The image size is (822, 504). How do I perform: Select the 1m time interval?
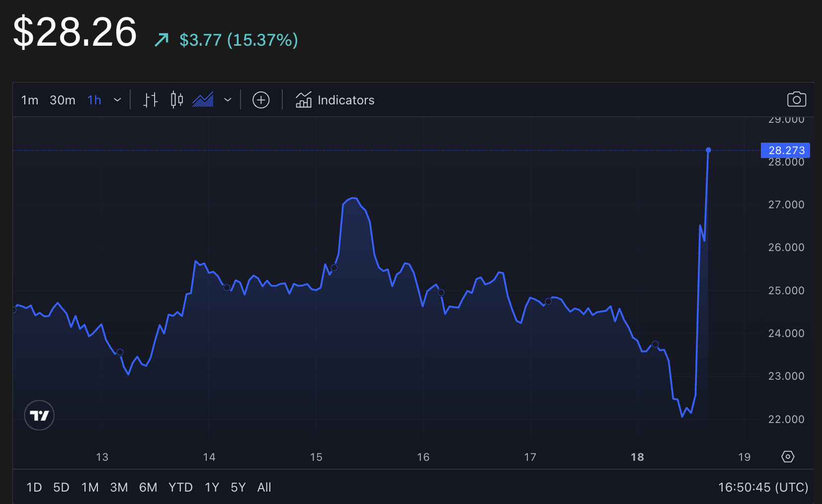[x=30, y=100]
